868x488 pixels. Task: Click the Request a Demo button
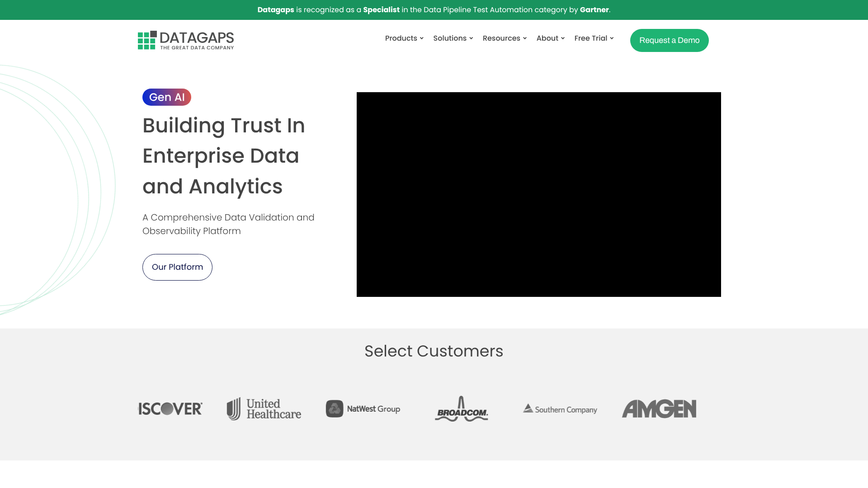[x=669, y=40]
